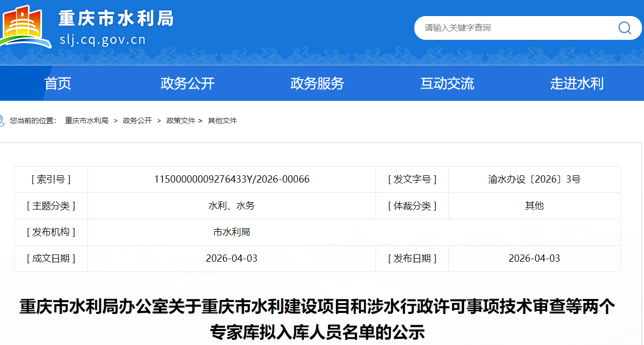The height and width of the screenshot is (345, 644).
Task: Click the slj.cq.gov.cn text in header
Action: pyautogui.click(x=102, y=40)
